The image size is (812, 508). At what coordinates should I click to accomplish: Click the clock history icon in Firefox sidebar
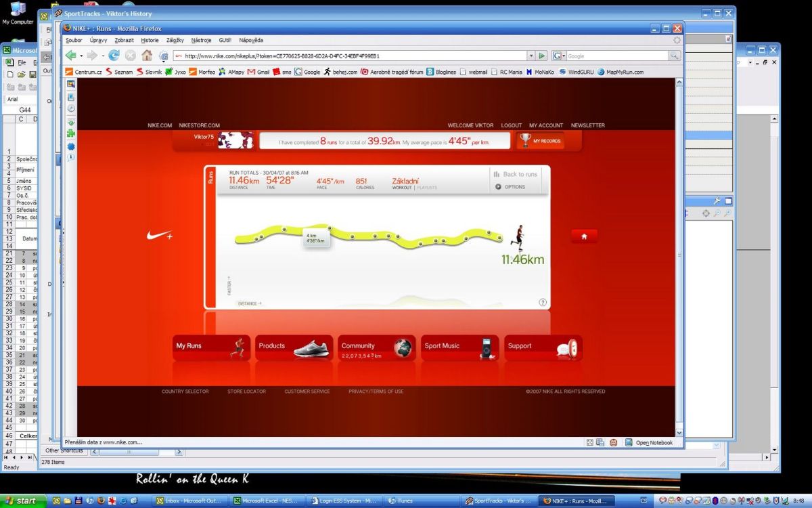tap(71, 108)
